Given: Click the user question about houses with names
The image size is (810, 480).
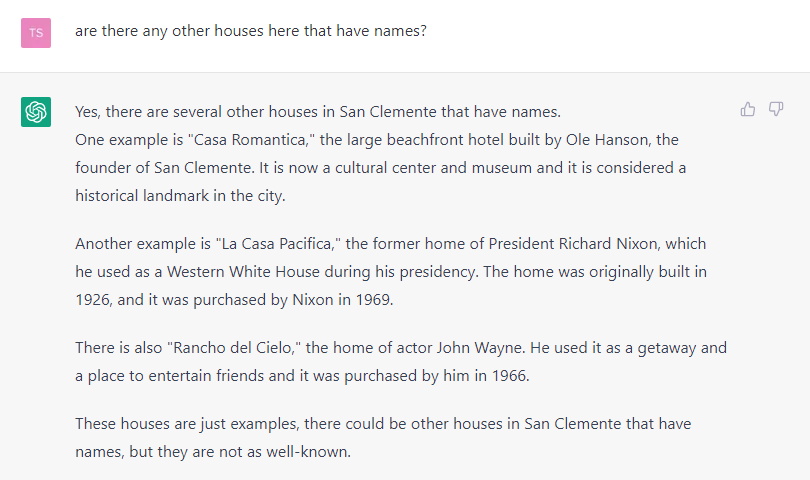Looking at the screenshot, I should click(251, 31).
